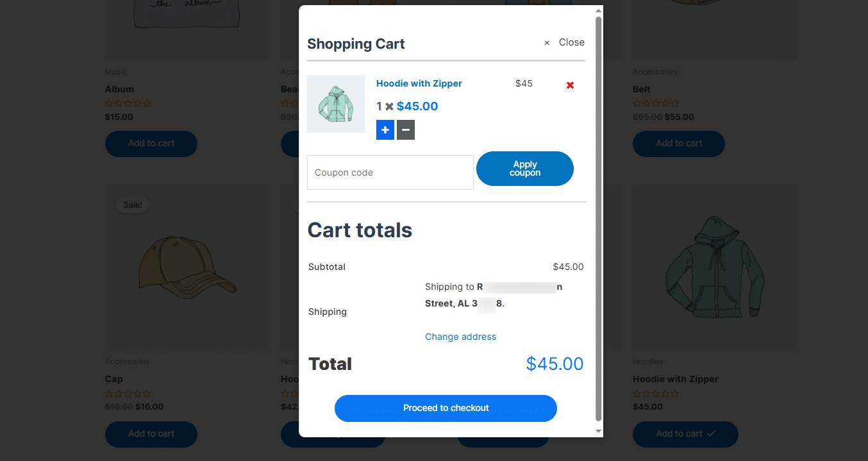Change address for shipping
Screen dimensions: 868x461
[460, 337]
